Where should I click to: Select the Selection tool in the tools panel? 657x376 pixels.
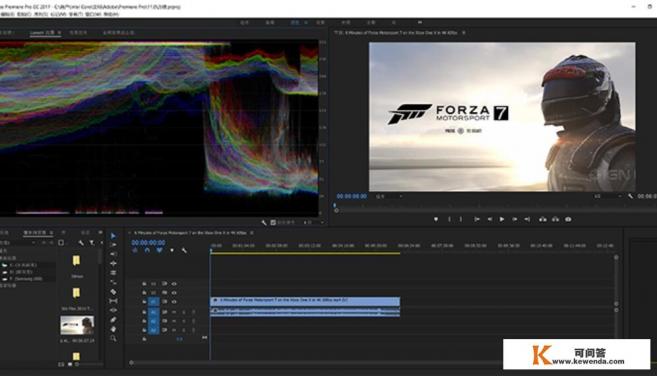113,236
